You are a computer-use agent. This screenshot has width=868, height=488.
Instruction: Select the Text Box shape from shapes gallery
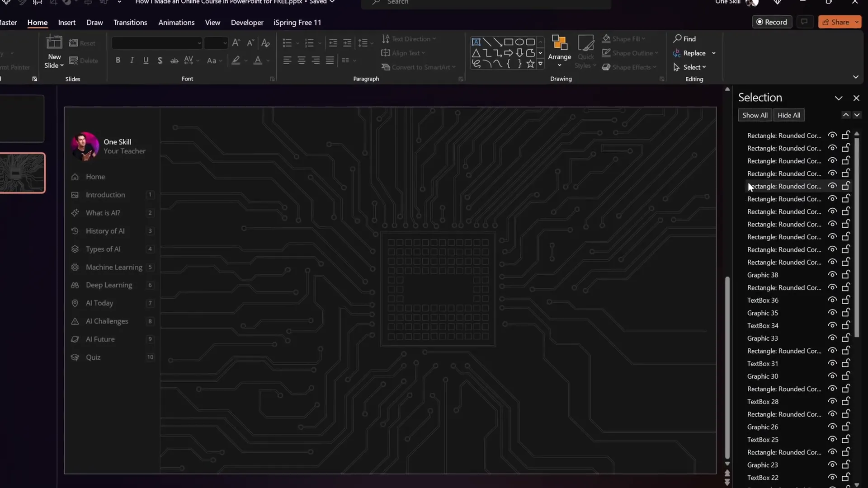point(476,42)
